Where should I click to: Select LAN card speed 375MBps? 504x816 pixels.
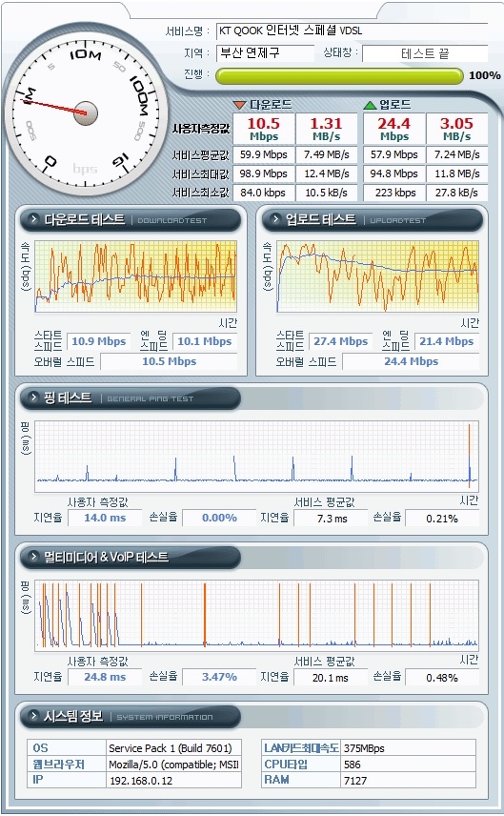coord(409,748)
